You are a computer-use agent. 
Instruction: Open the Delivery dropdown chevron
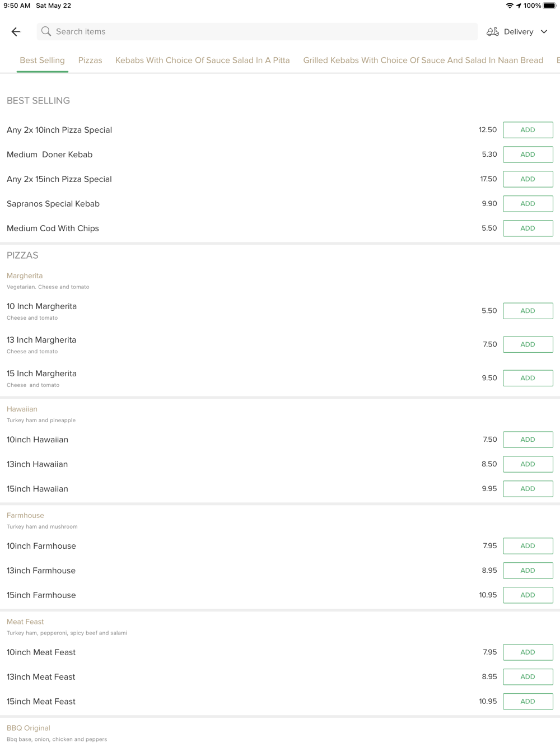544,32
